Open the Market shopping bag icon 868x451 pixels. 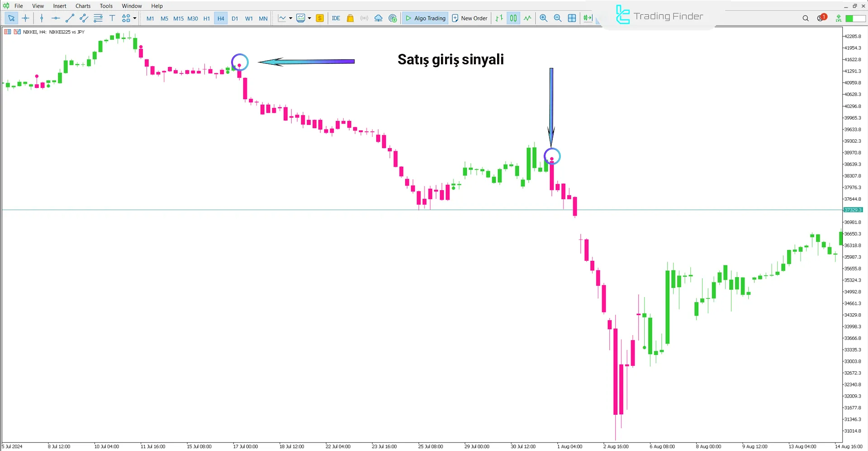coord(351,18)
